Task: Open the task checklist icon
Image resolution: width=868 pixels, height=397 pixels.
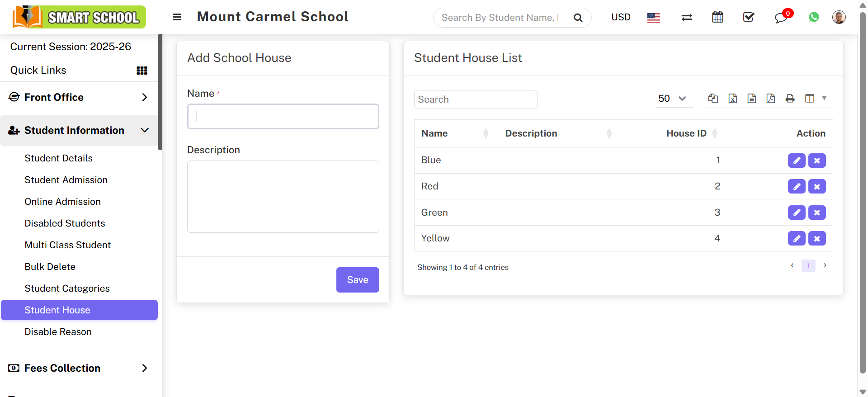Action: (749, 17)
